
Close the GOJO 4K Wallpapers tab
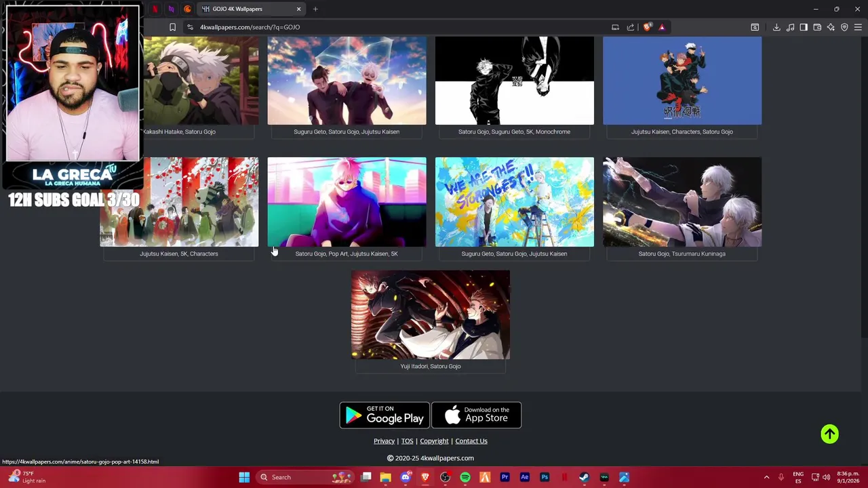[x=298, y=9]
